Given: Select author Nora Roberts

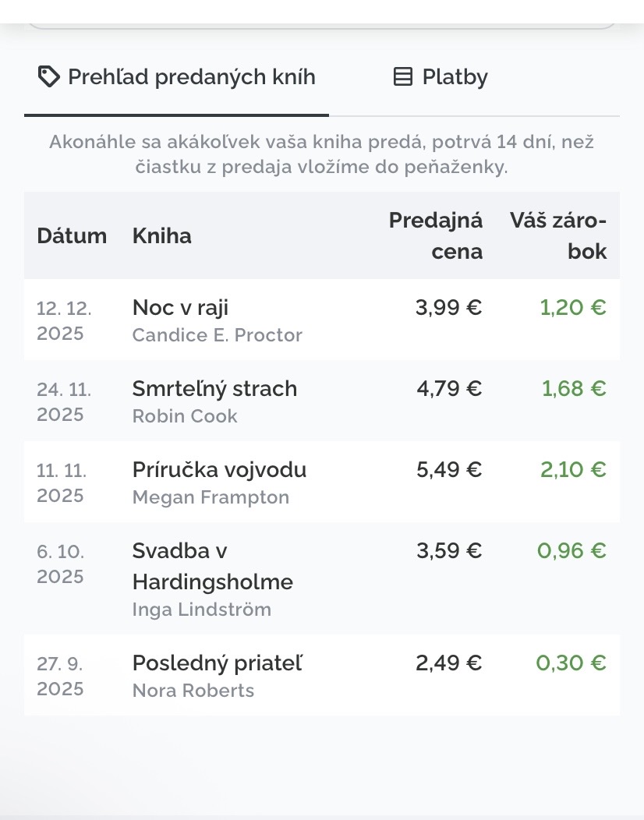Looking at the screenshot, I should [x=193, y=691].
